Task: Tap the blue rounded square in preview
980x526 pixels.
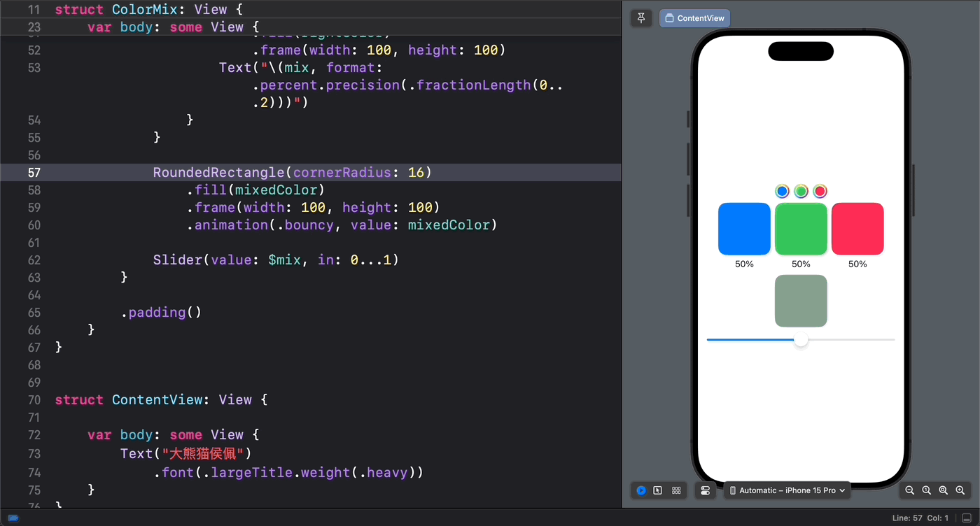Action: (x=744, y=229)
